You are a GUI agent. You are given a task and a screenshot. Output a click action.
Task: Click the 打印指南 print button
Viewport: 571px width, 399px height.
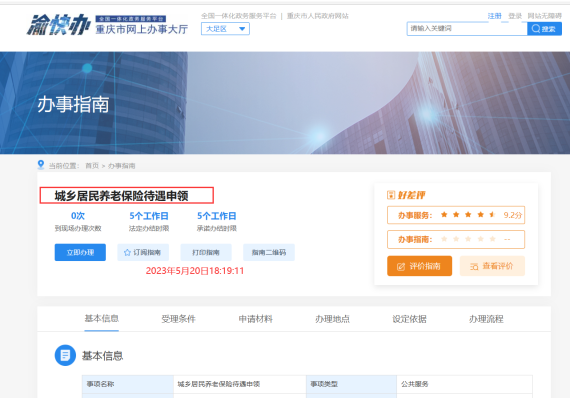206,252
